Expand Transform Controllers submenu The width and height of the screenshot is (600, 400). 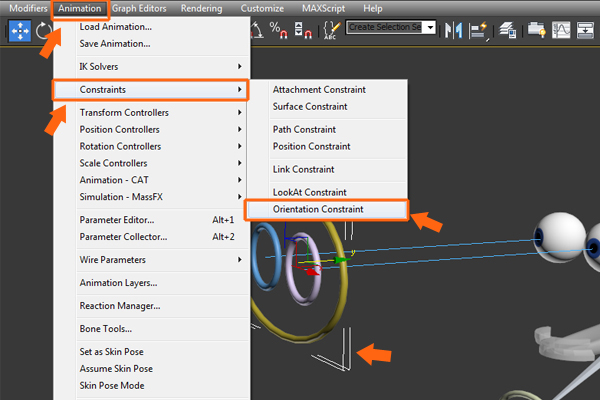point(152,113)
